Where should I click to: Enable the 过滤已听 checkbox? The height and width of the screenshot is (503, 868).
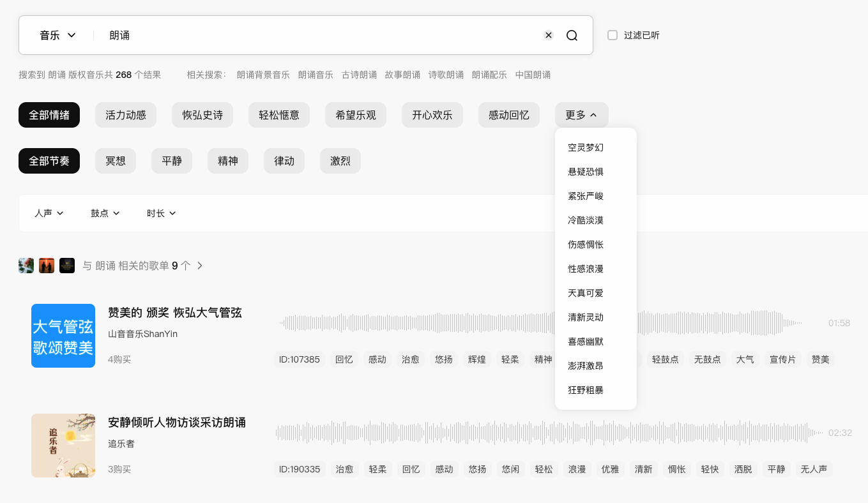(613, 35)
